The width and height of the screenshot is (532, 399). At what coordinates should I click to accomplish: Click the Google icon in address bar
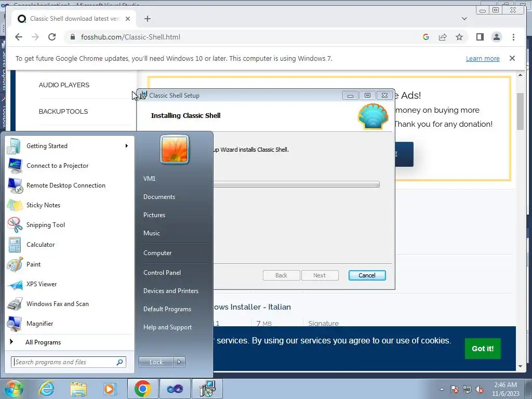(x=426, y=37)
